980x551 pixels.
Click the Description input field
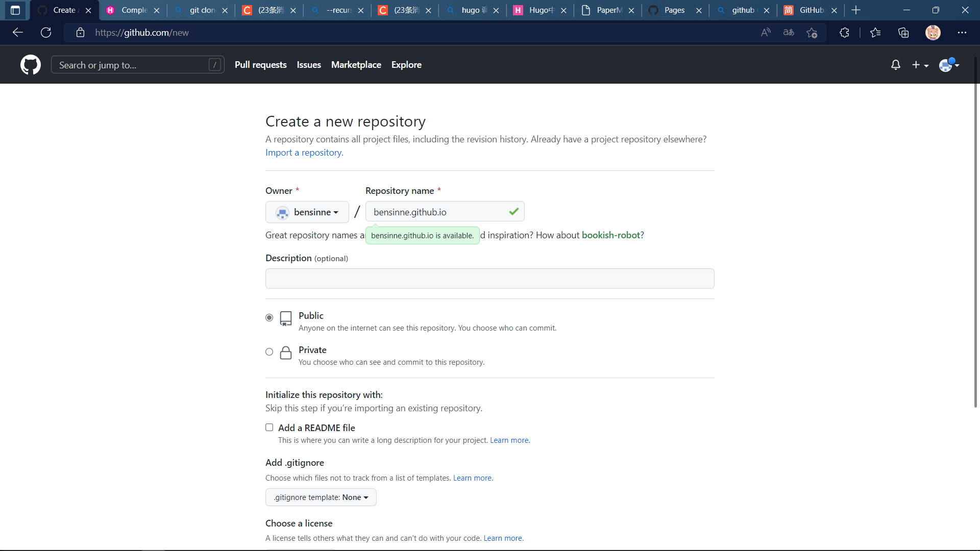489,279
